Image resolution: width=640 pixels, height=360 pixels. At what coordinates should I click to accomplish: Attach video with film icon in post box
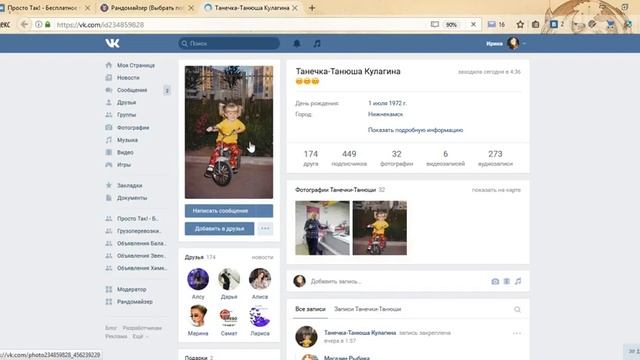pyautogui.click(x=507, y=281)
